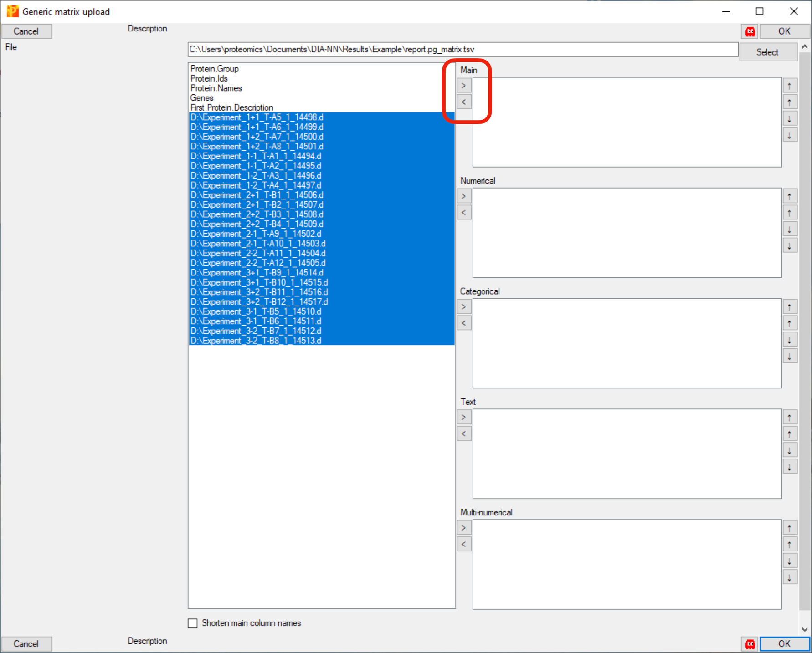Select First.Protein.Description column entry
The height and width of the screenshot is (653, 812).
coord(231,107)
